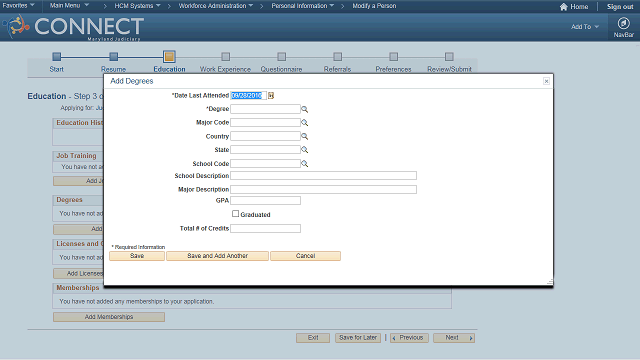
Task: Jump to the Questionnaire step label
Action: point(282,69)
